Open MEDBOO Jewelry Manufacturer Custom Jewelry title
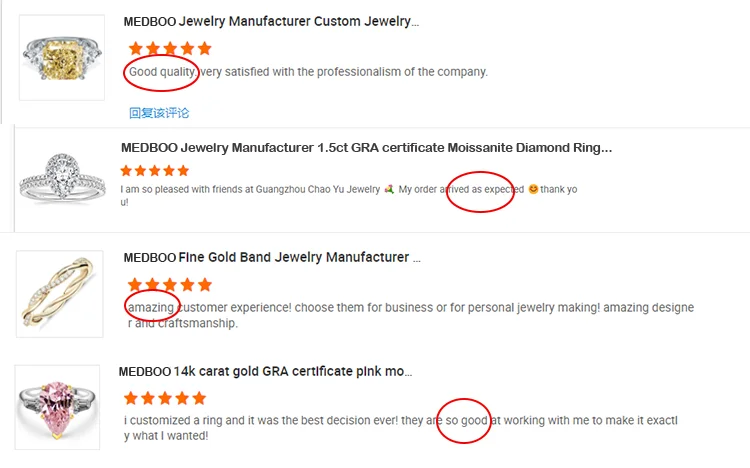This screenshot has height=468, width=750. 271,21
